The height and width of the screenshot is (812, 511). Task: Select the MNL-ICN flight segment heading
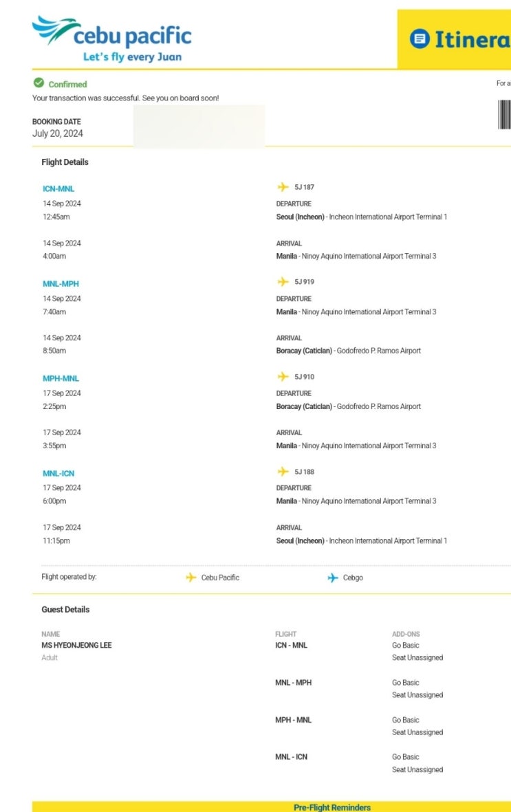click(58, 473)
